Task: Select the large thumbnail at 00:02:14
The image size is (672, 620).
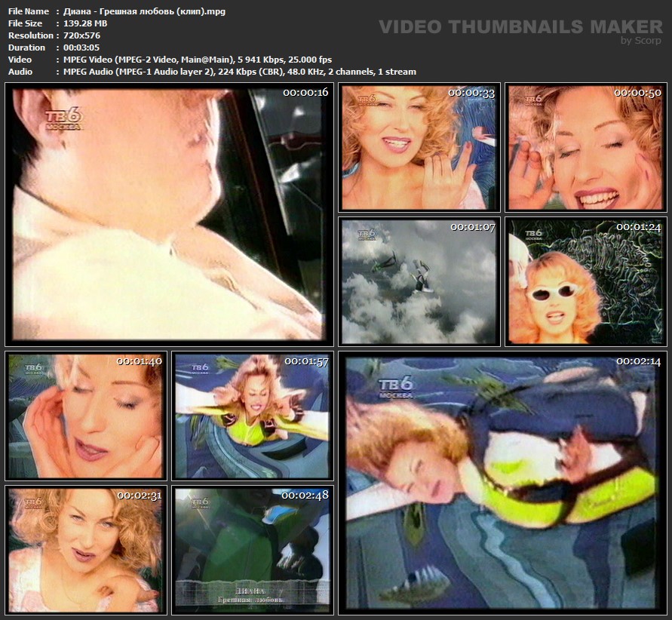Action: (501, 482)
